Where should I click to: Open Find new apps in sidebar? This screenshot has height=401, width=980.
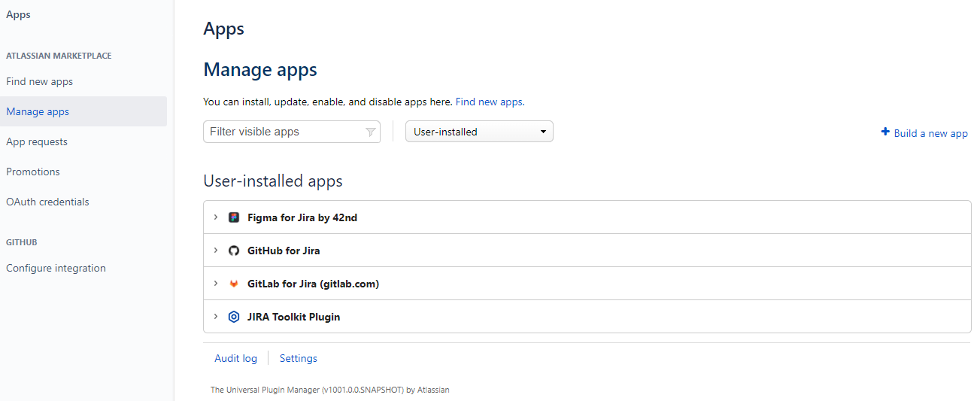[39, 81]
